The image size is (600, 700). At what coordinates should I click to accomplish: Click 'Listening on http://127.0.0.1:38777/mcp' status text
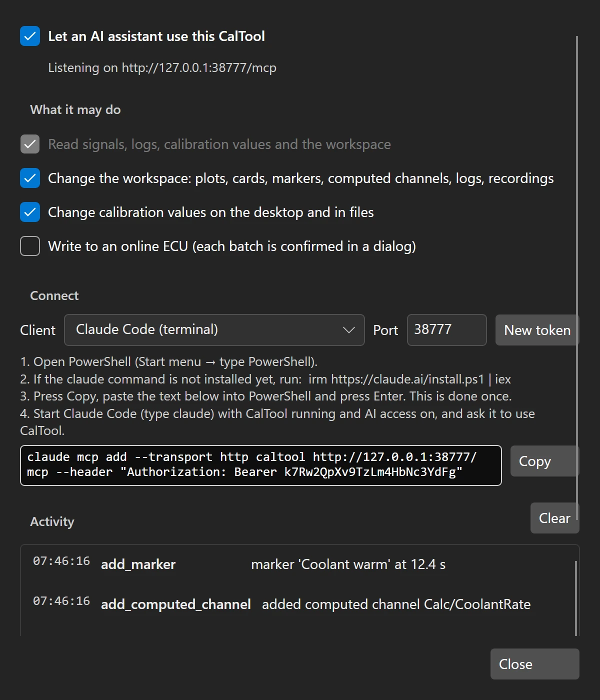click(x=162, y=67)
